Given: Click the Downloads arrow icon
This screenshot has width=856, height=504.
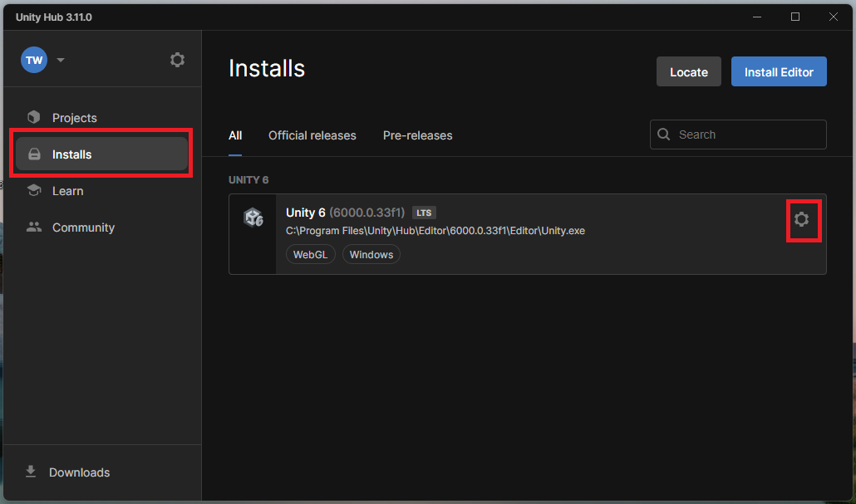Looking at the screenshot, I should (31, 472).
